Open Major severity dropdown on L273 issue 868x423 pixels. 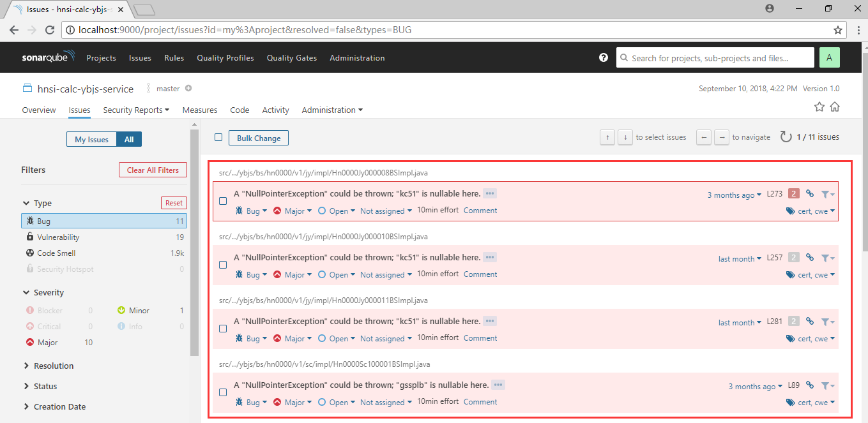click(x=293, y=211)
